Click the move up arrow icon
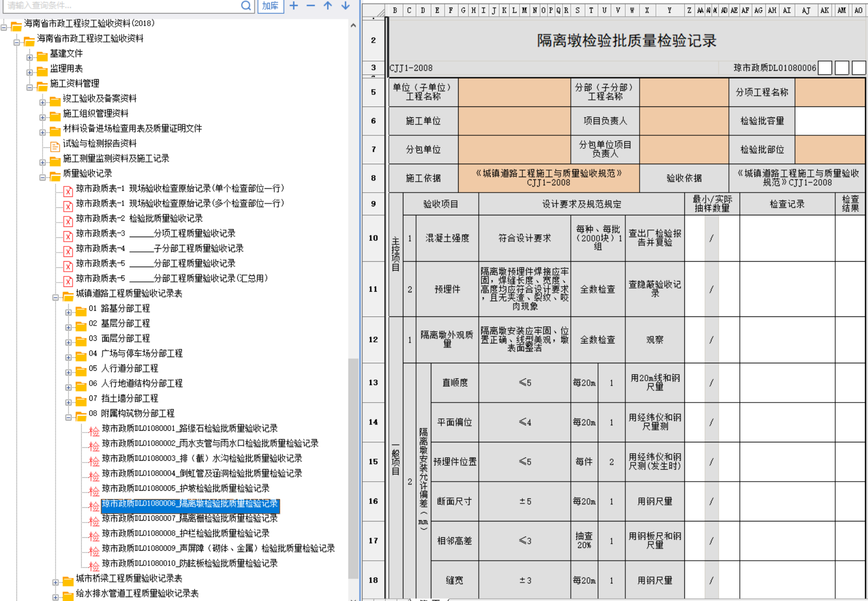Viewport: 868px width, 601px height. (328, 5)
